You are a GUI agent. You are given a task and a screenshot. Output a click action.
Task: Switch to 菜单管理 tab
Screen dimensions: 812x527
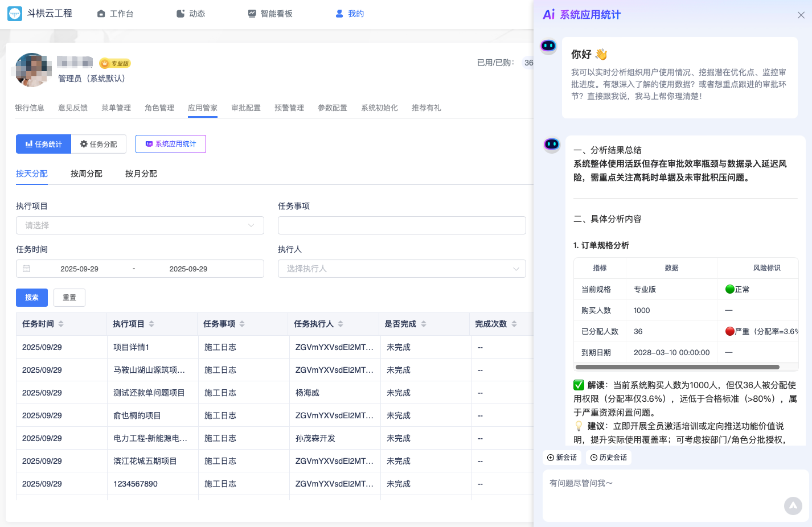[116, 108]
